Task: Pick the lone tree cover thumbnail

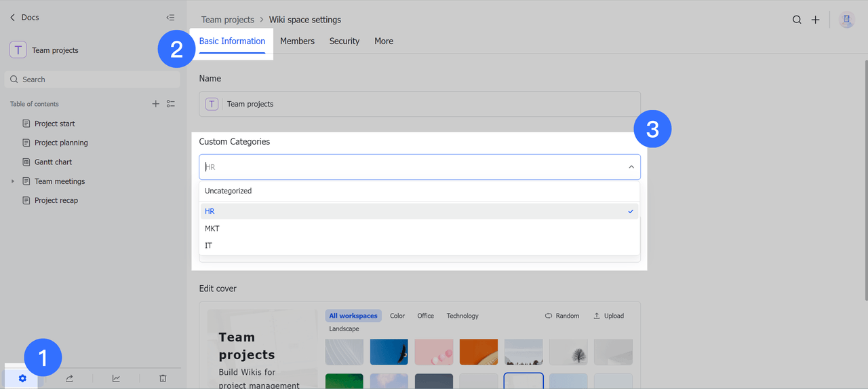Action: point(568,352)
